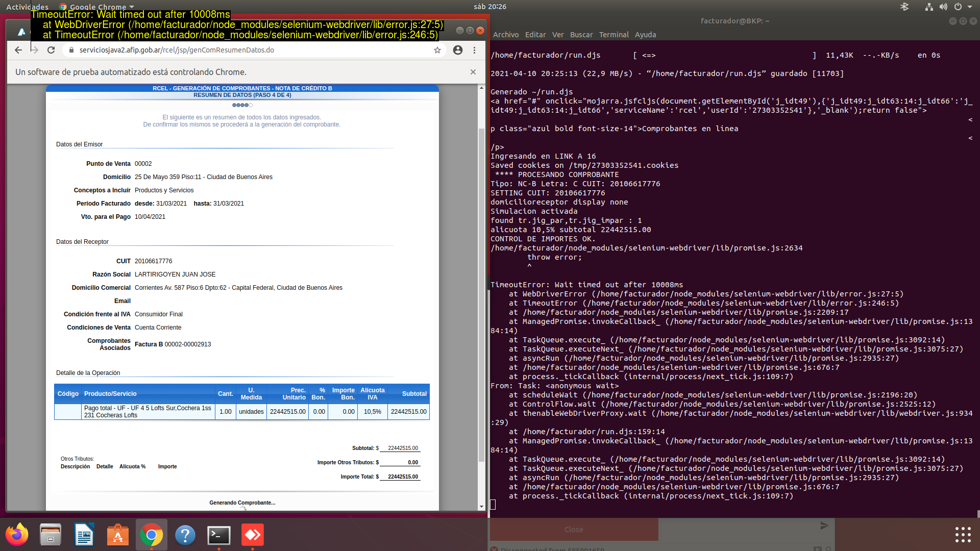Click the clock showing sáb 20:26

[490, 7]
